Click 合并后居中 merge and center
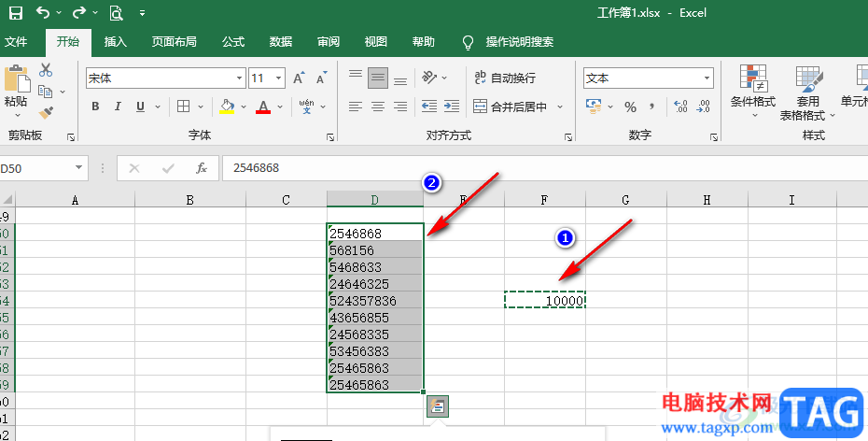The height and width of the screenshot is (441, 868). point(510,107)
